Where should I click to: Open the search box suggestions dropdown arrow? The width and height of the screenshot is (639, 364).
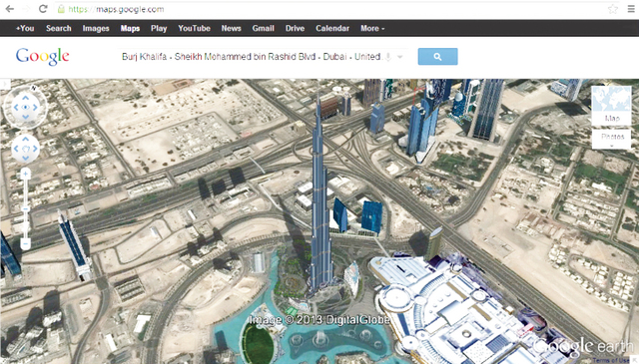coord(400,57)
